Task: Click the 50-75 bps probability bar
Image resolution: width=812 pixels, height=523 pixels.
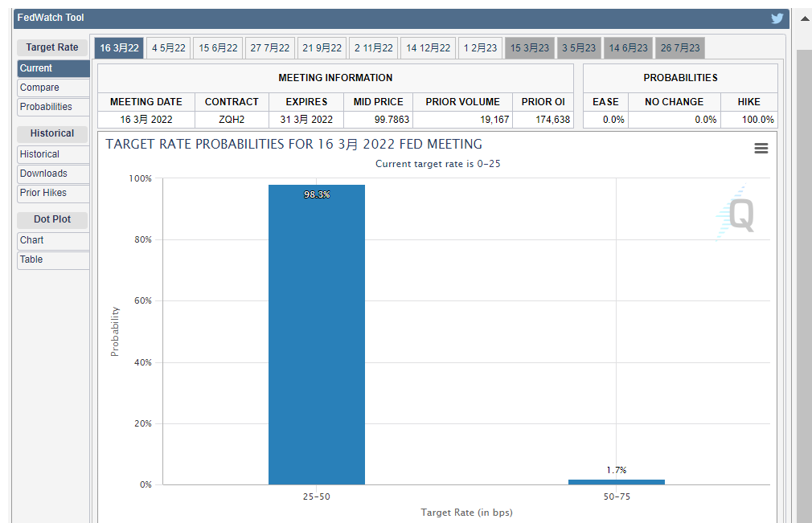Action: click(617, 482)
